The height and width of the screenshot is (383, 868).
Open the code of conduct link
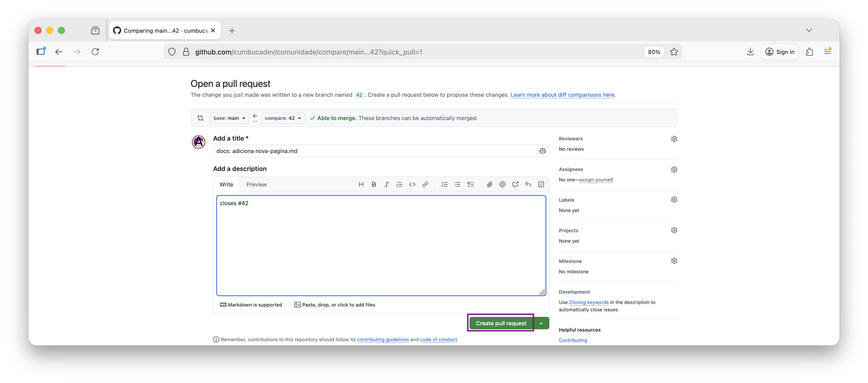438,339
